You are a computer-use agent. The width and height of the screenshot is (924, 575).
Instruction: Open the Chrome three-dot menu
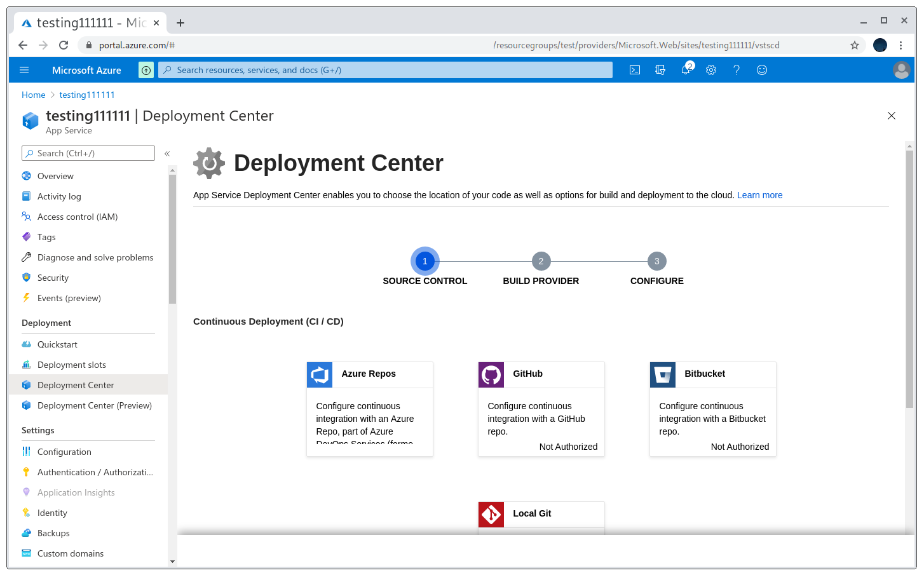(x=900, y=45)
